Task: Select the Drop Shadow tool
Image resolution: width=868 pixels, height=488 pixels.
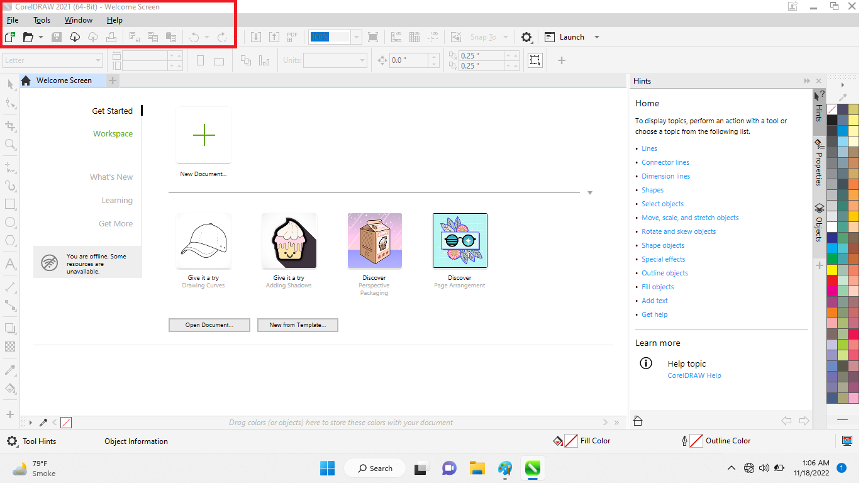Action: [10, 328]
